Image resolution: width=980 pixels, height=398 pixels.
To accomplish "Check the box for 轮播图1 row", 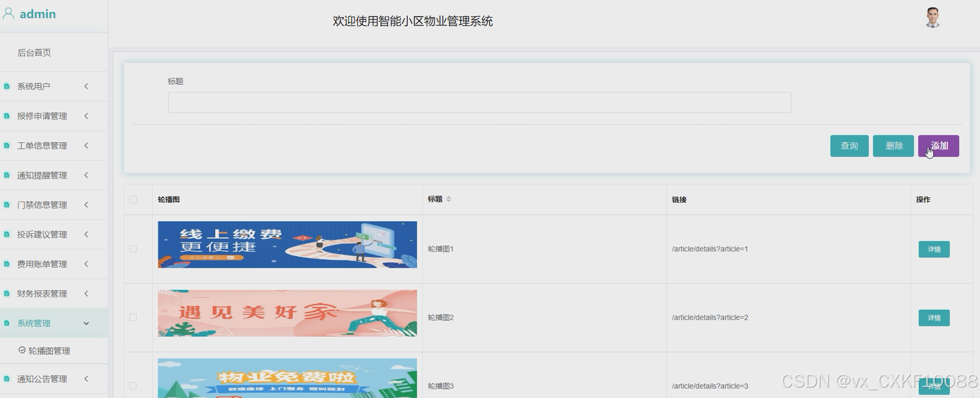I will click(x=133, y=249).
